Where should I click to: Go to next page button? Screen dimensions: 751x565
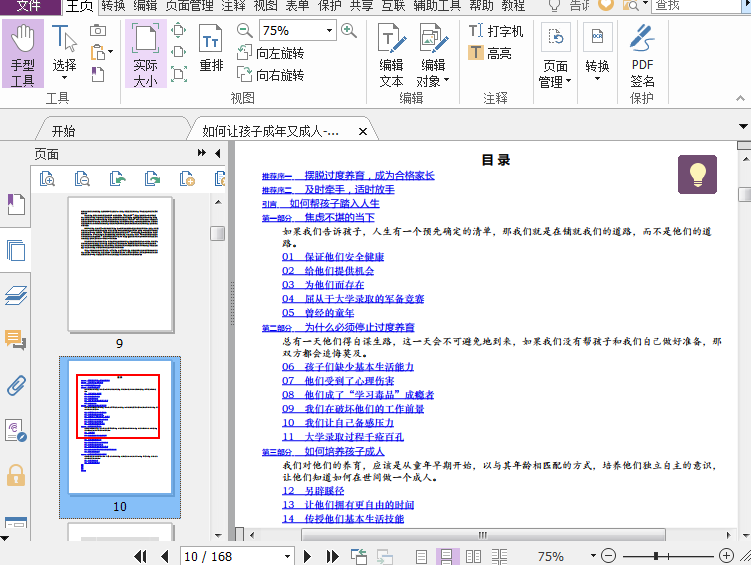[307, 556]
